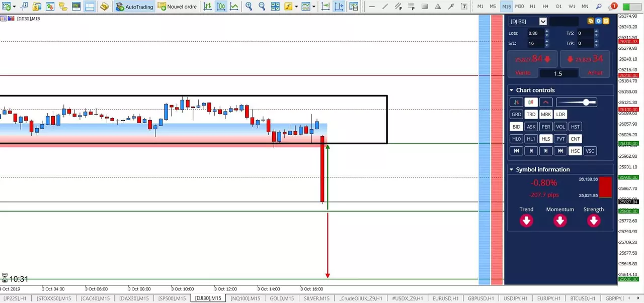Click the trendline drawing tool
The width and height of the screenshot is (644, 303).
click(385, 7)
